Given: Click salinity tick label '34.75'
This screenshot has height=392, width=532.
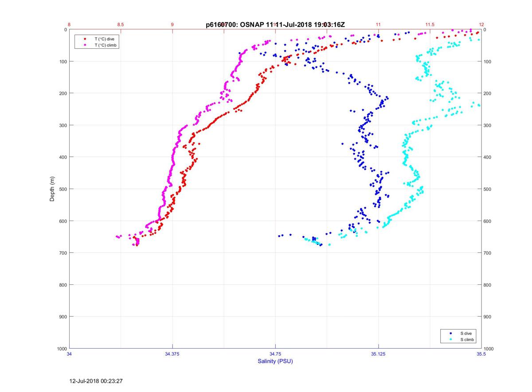Looking at the screenshot, I should [275, 354].
